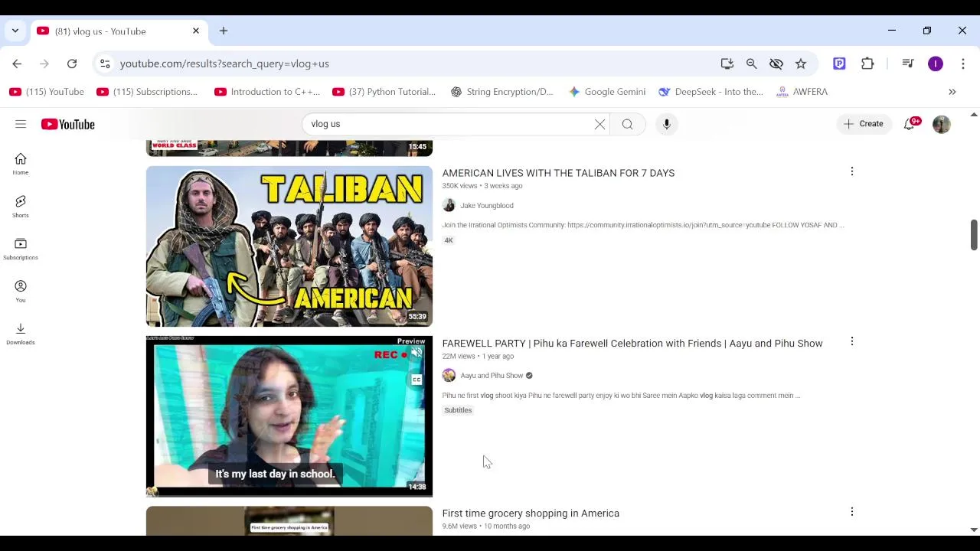
Task: Open the FAREWELL PARTY video title
Action: 632,343
